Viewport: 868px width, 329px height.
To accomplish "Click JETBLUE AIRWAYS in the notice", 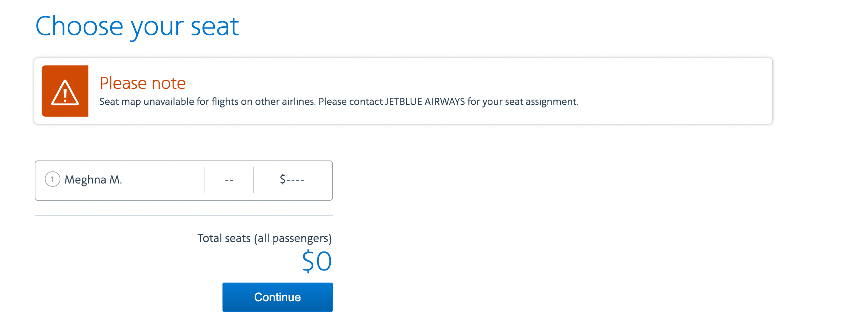I will point(425,102).
